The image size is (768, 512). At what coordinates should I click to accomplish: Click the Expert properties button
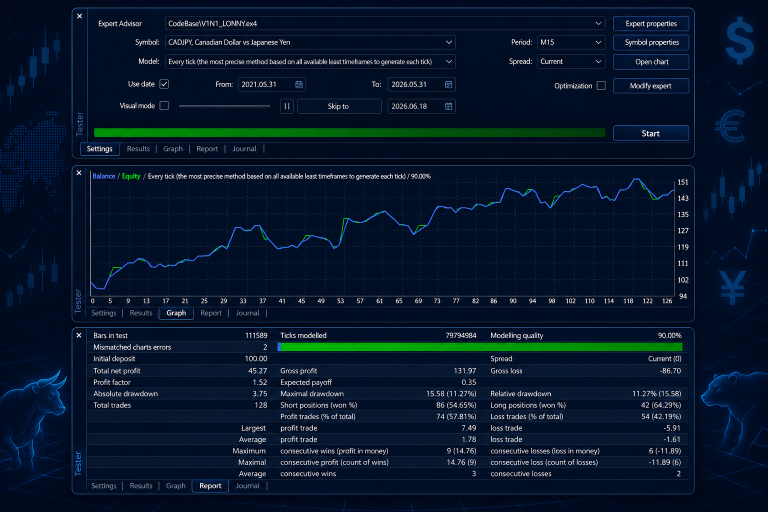pyautogui.click(x=651, y=24)
